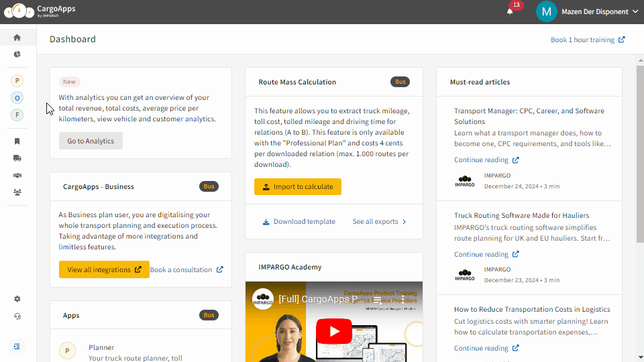Image resolution: width=644 pixels, height=362 pixels.
Task: Open the Planner 'P' app in sidebar
Action: click(x=17, y=81)
